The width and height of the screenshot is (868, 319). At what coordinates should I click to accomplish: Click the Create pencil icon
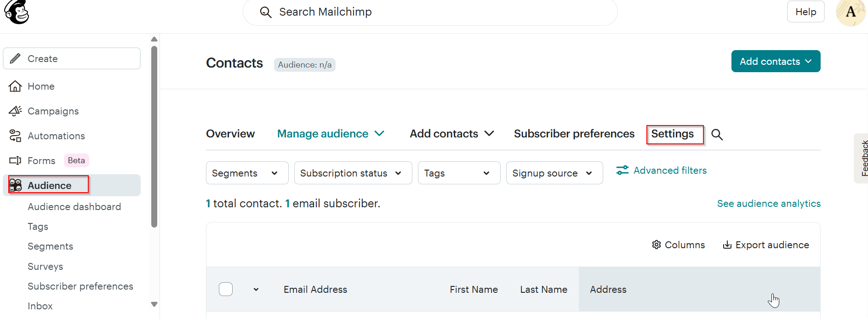tap(15, 59)
